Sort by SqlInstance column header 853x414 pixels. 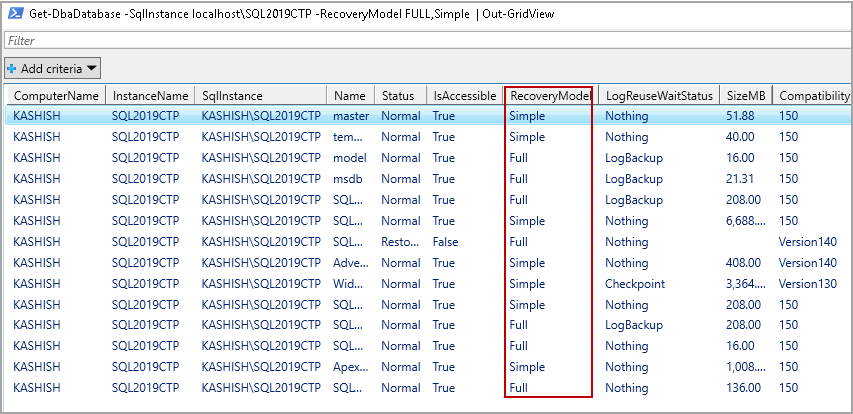click(261, 96)
